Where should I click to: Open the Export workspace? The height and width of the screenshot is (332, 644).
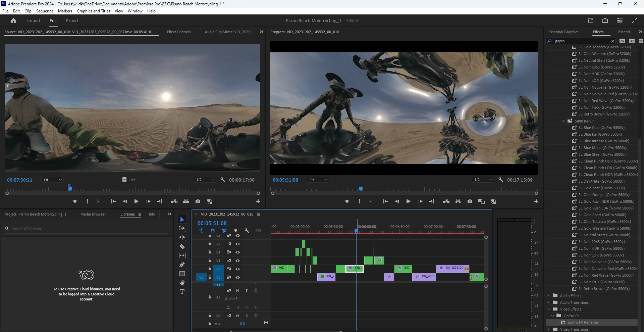coord(72,21)
